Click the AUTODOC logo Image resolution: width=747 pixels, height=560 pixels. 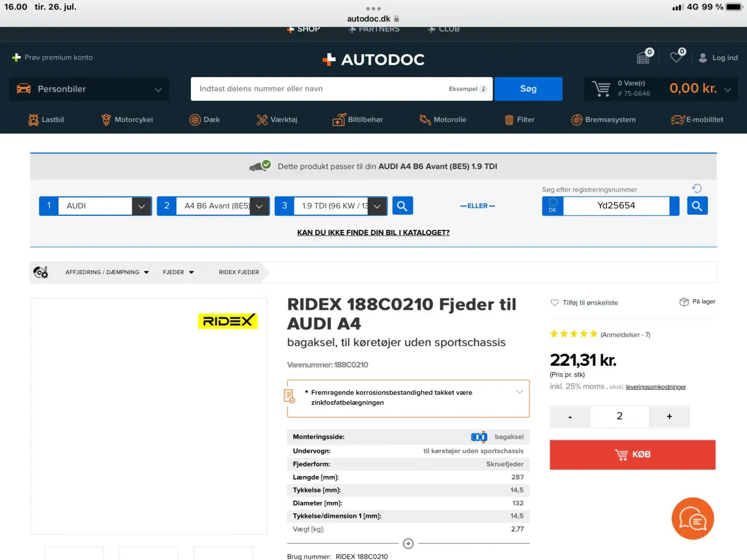[373, 60]
